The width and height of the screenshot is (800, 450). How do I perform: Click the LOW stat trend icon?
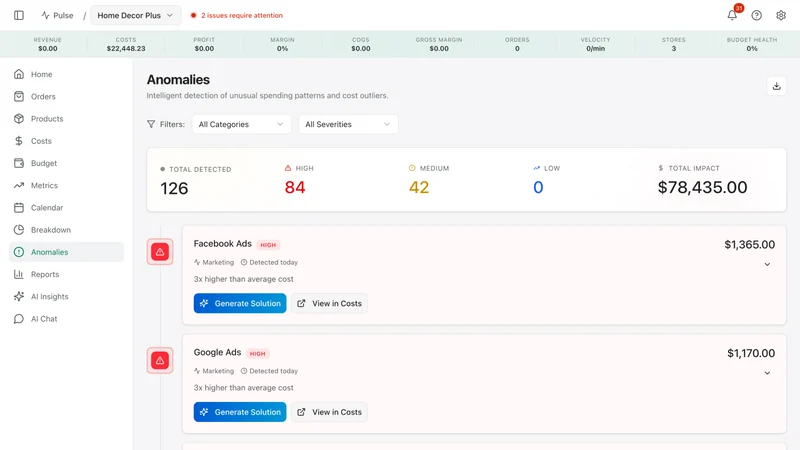coord(537,168)
